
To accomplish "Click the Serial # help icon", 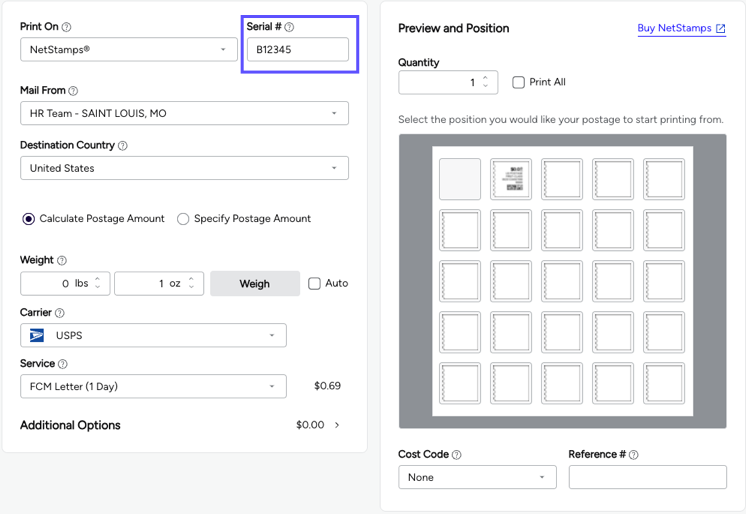I will (290, 27).
